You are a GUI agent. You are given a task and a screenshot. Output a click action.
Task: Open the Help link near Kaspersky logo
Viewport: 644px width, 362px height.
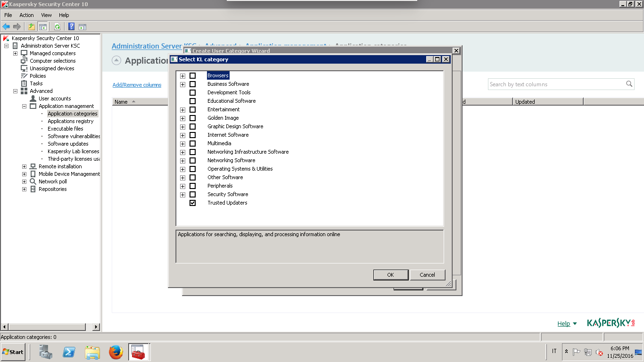564,323
